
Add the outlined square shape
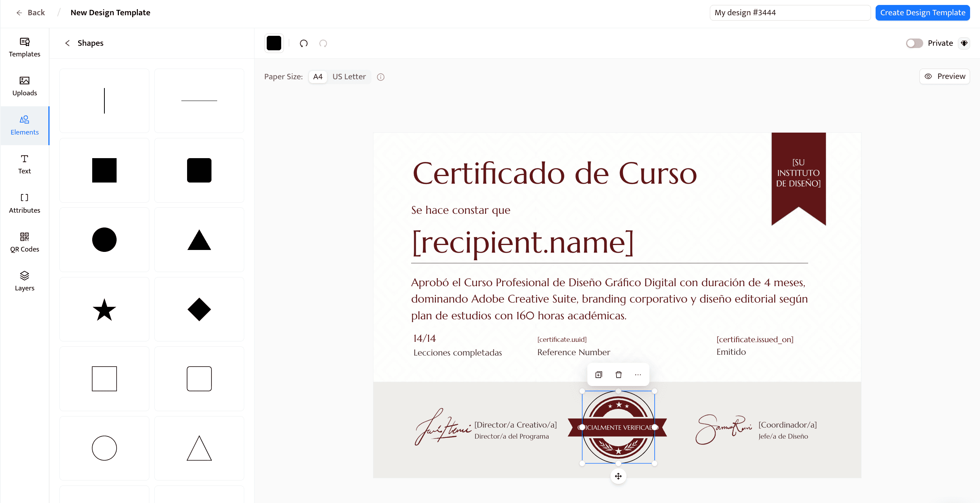pyautogui.click(x=104, y=379)
